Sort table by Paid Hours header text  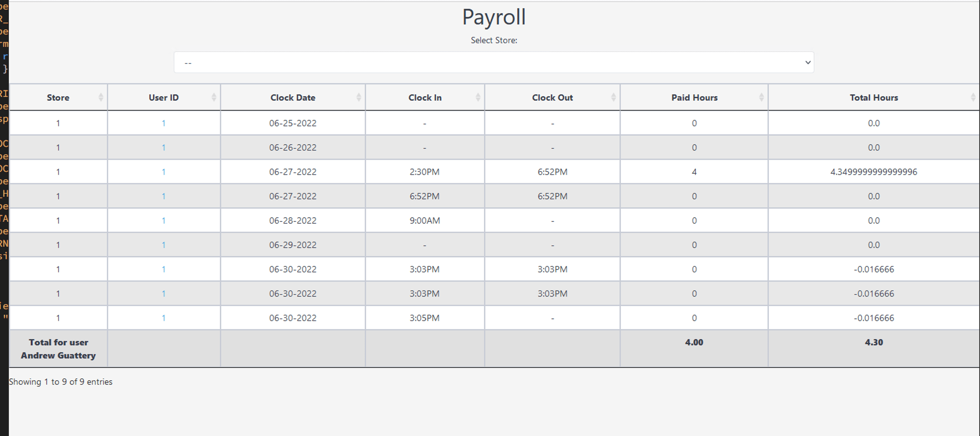(694, 97)
